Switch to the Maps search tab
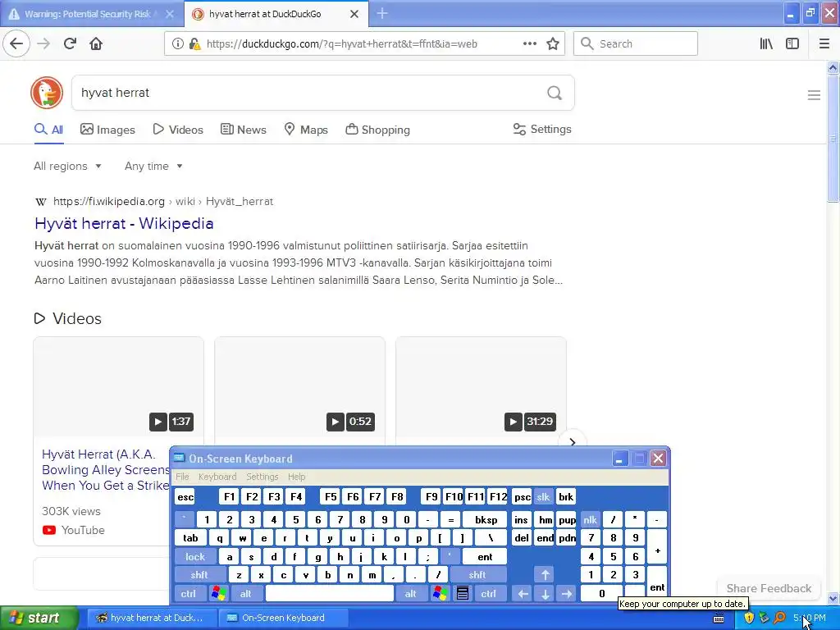Screen dimensions: 840x630 tap(306, 130)
